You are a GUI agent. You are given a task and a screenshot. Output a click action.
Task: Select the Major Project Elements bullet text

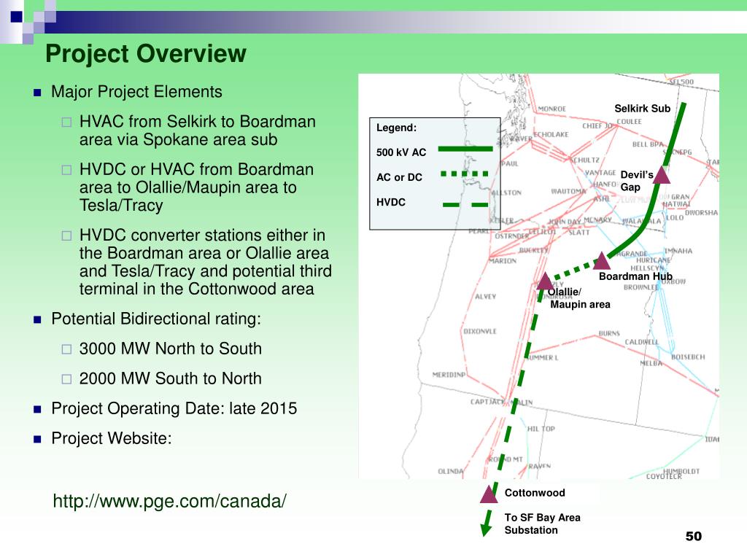[x=136, y=91]
